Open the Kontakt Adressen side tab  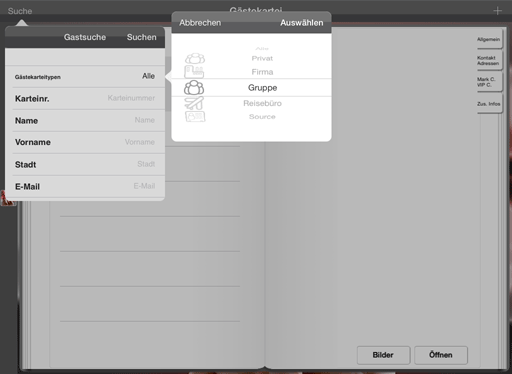[489, 61]
